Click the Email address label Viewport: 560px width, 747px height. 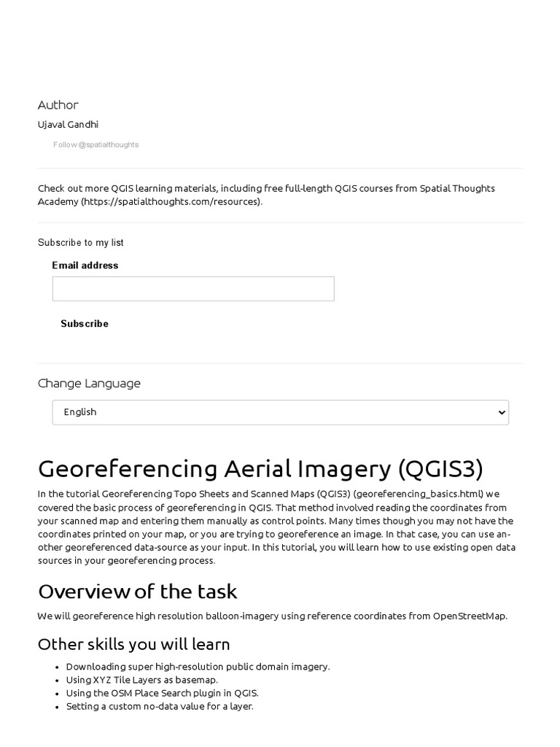pyautogui.click(x=85, y=266)
